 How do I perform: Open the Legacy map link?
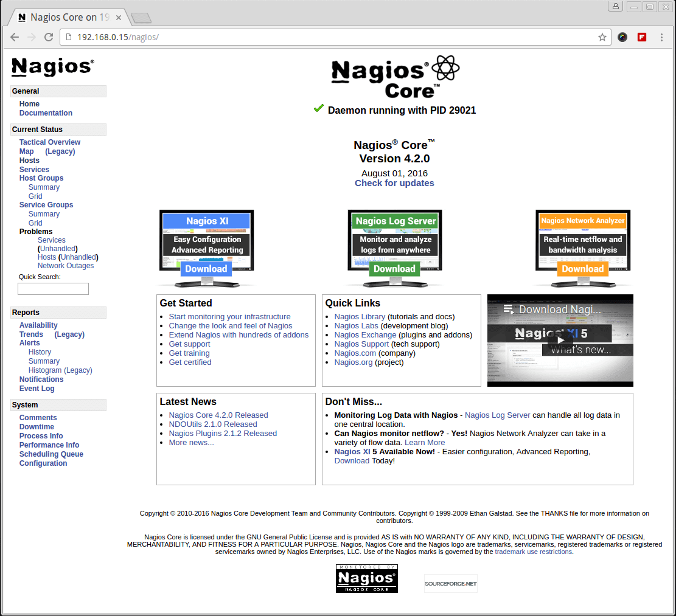tap(60, 151)
